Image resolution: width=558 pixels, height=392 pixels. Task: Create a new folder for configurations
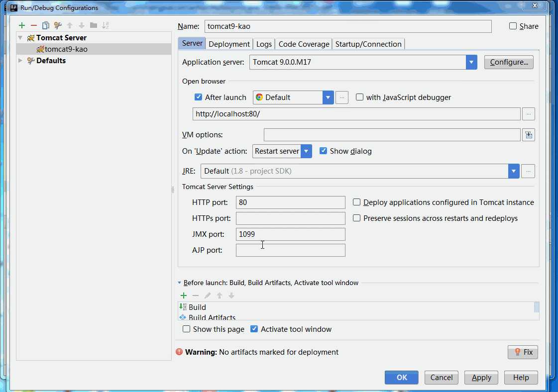click(94, 25)
